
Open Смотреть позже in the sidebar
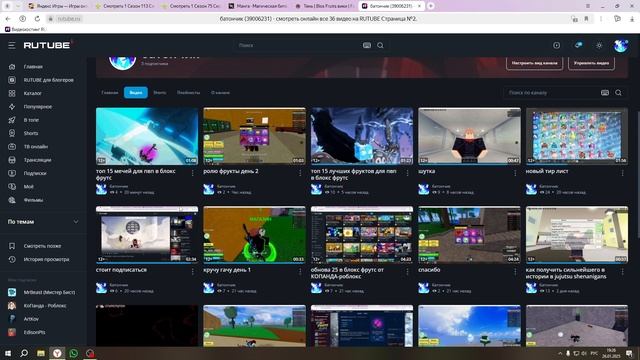pyautogui.click(x=42, y=246)
